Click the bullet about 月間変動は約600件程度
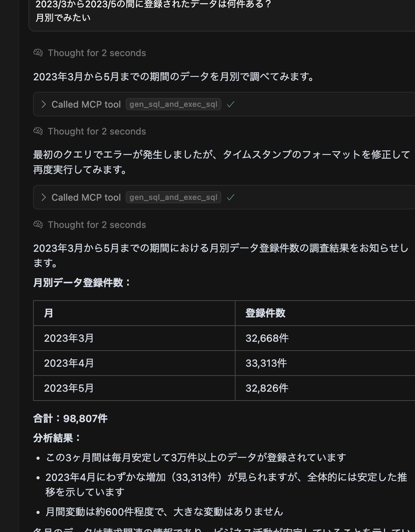The image size is (415, 532). pos(164,512)
